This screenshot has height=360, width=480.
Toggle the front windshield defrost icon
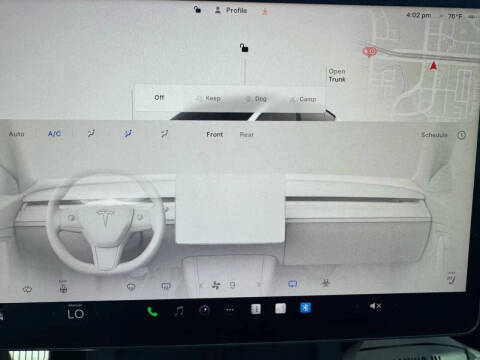131,287
